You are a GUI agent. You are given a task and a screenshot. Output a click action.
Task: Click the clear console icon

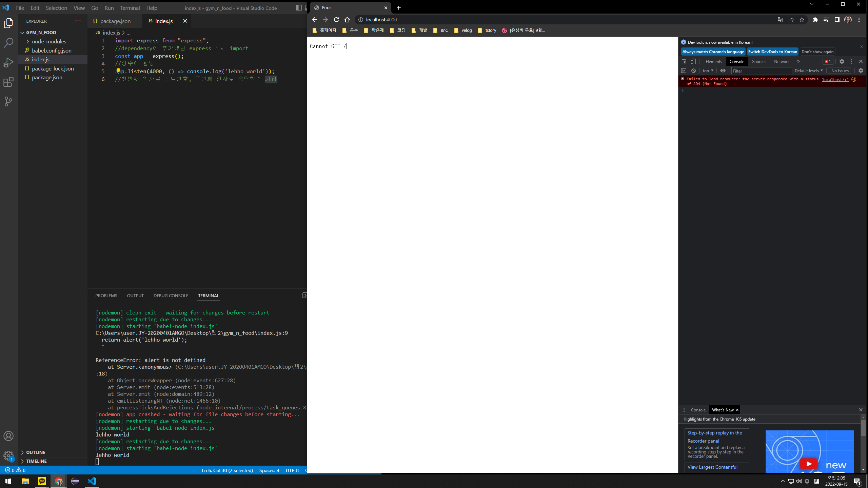pyautogui.click(x=693, y=71)
